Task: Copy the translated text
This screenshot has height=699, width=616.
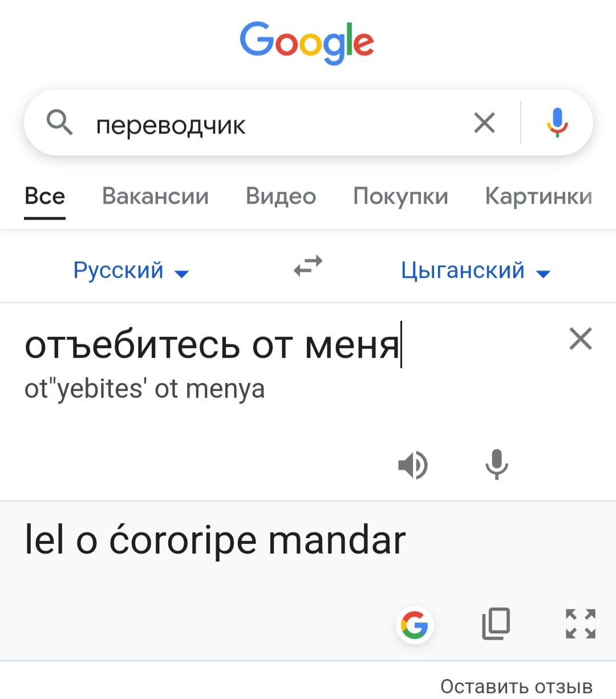Action: [x=496, y=624]
